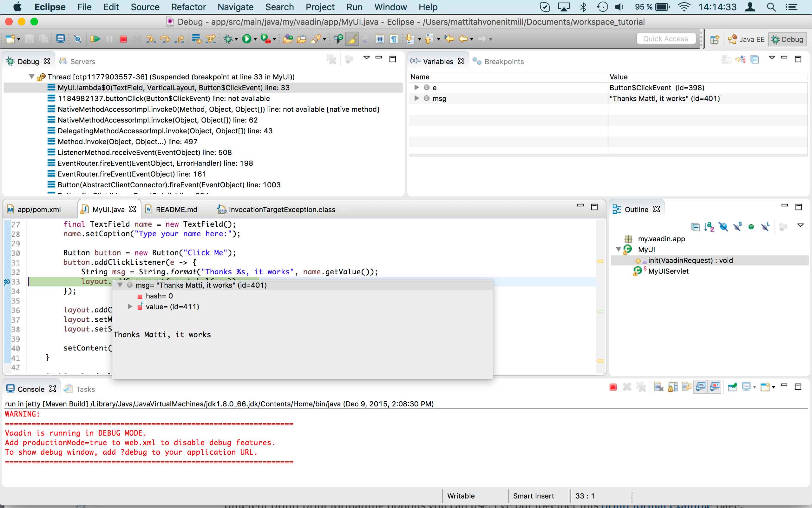The image size is (812, 508).
Task: Click the "Smart Insert" status bar entry
Action: 534,496
